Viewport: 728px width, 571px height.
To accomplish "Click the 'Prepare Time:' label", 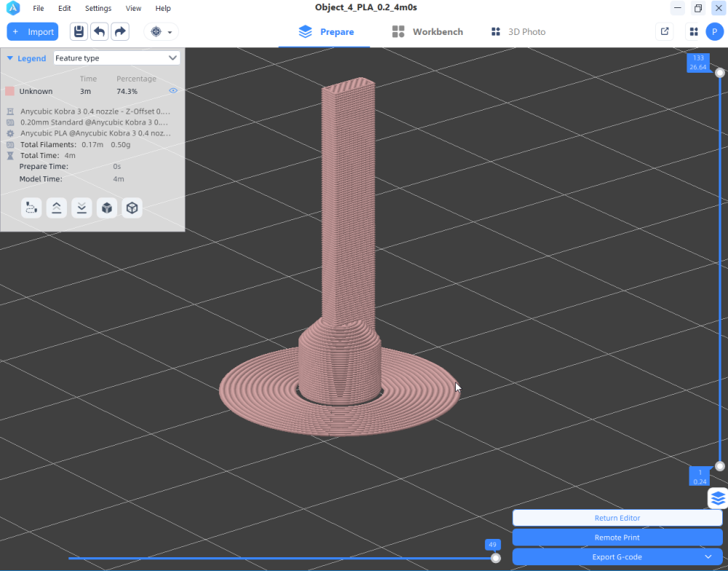I will click(x=44, y=166).
